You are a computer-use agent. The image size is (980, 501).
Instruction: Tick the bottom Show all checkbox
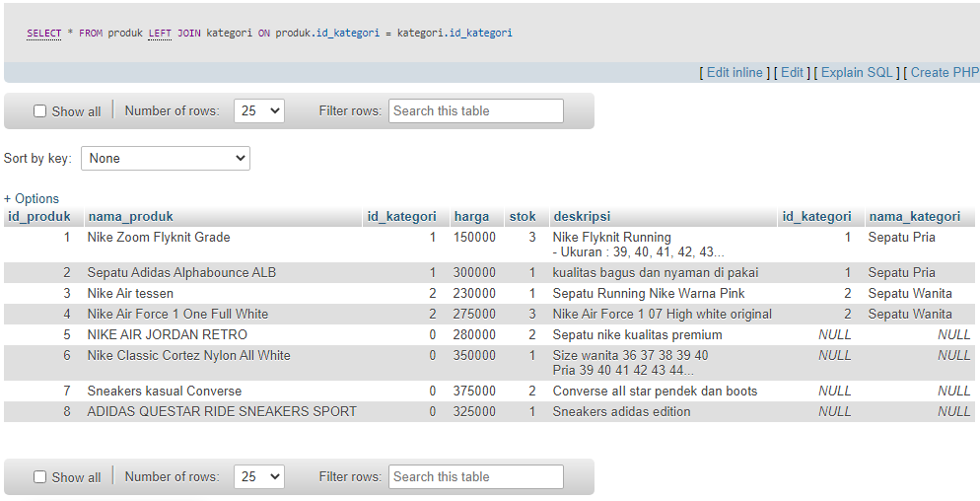(x=40, y=477)
